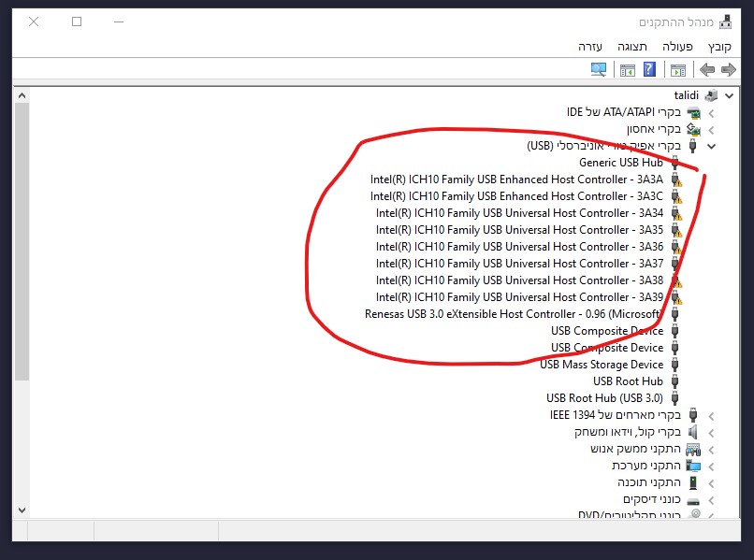The width and height of the screenshot is (754, 560).
Task: Scan for hardware changes using the monitor icon
Action: pyautogui.click(x=599, y=70)
